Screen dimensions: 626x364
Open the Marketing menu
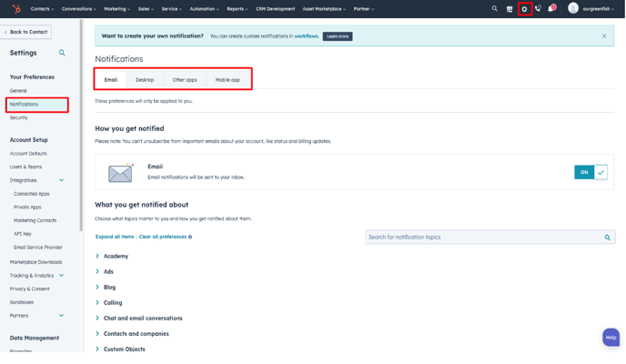click(117, 9)
